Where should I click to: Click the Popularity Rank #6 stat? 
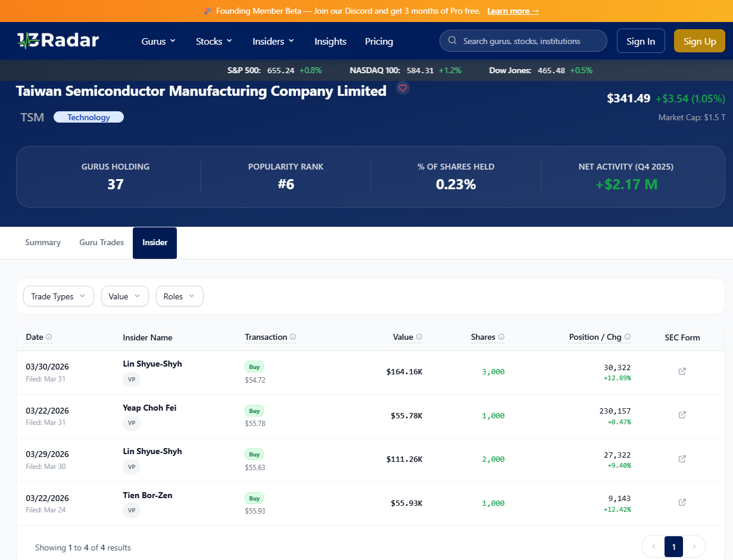[x=286, y=177]
